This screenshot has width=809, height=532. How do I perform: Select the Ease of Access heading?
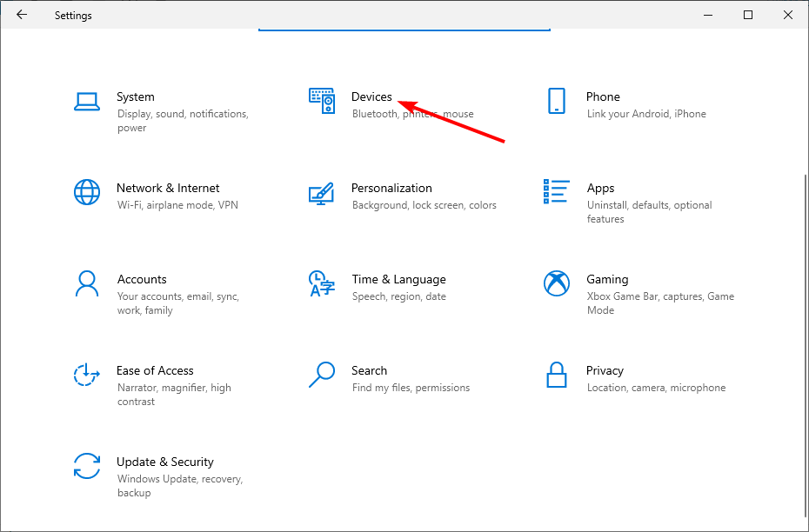tap(155, 370)
